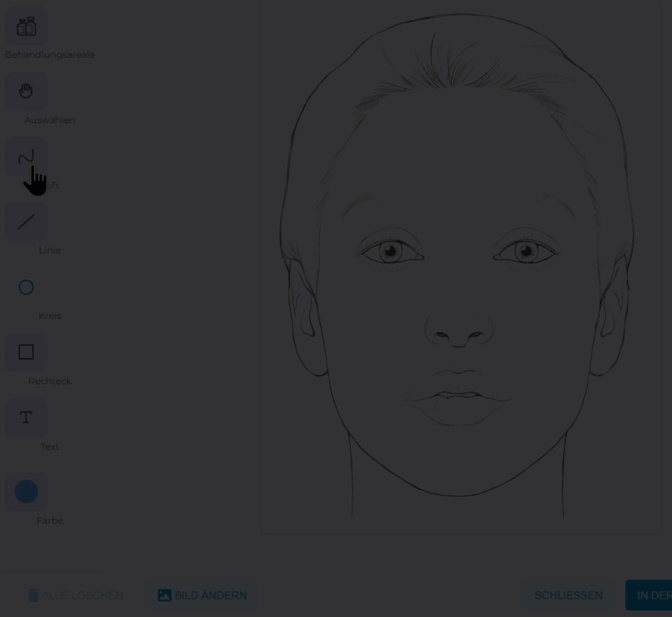Click the Linie label
This screenshot has width=672, height=617.
(50, 250)
